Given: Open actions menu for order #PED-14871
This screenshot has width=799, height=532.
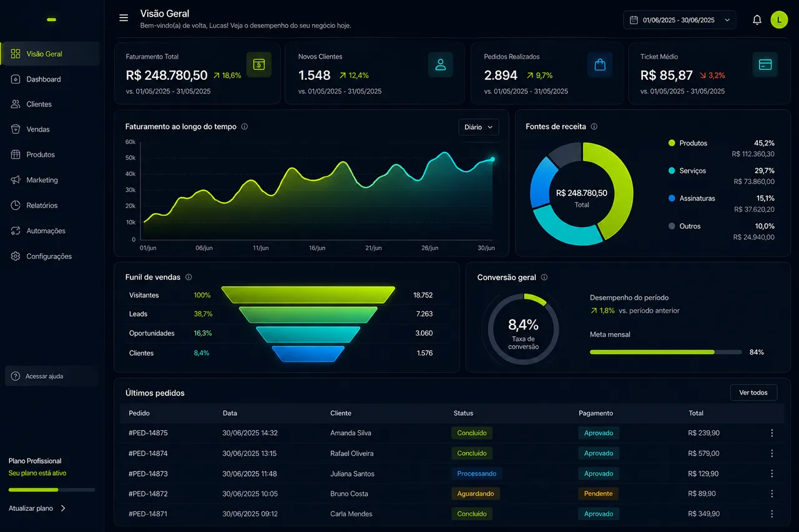Looking at the screenshot, I should pyautogui.click(x=772, y=514).
